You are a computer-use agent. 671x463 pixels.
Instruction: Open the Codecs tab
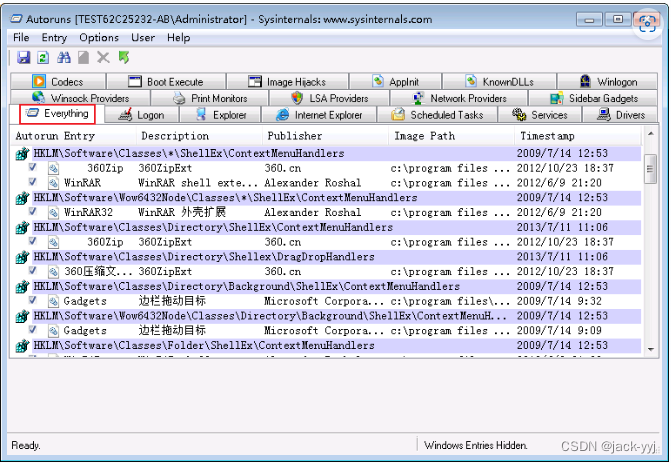pos(58,81)
